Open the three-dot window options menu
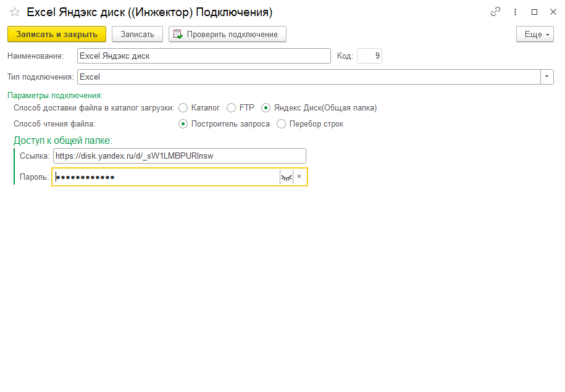 click(515, 12)
